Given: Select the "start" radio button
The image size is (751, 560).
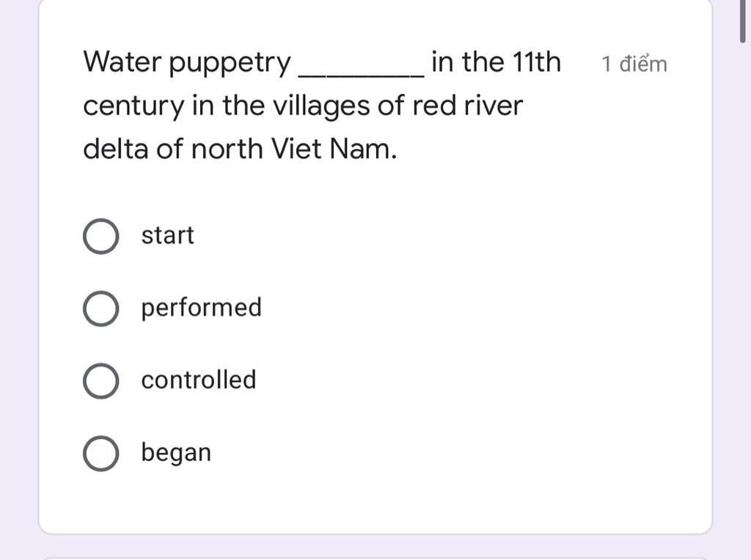Looking at the screenshot, I should point(100,236).
